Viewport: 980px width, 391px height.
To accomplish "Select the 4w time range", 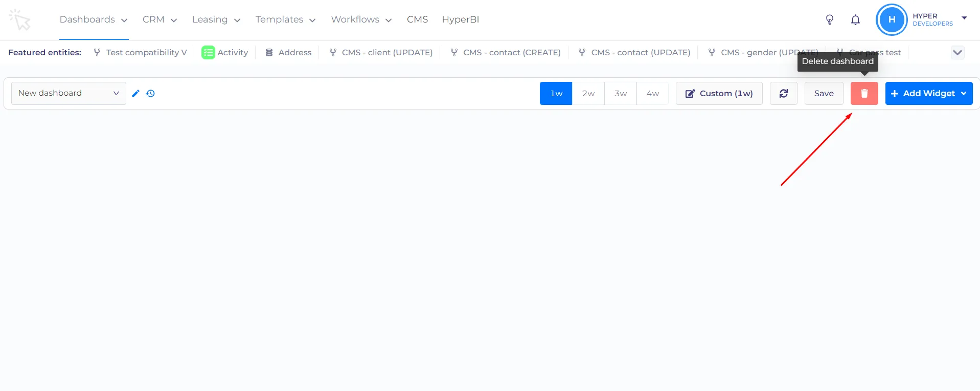I will 653,93.
